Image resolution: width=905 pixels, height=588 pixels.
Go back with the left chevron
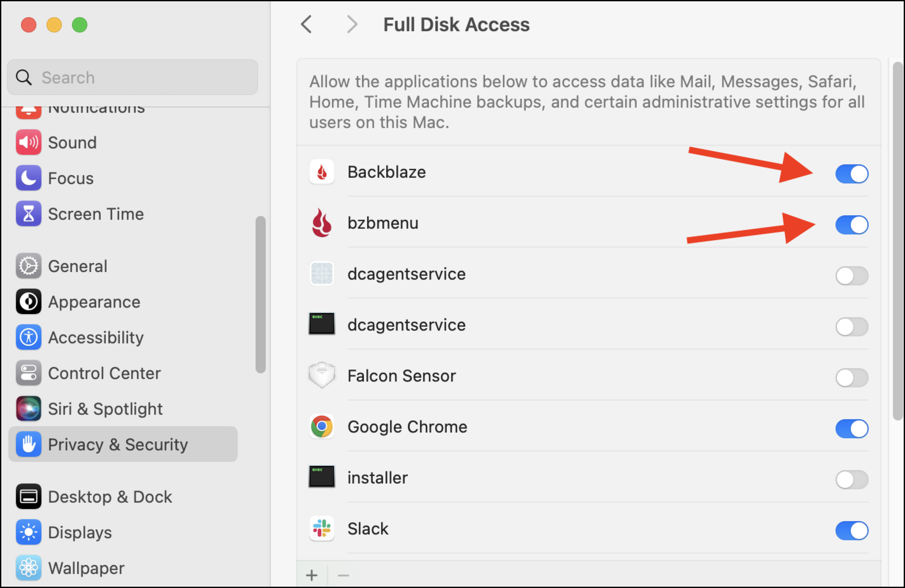pyautogui.click(x=307, y=25)
